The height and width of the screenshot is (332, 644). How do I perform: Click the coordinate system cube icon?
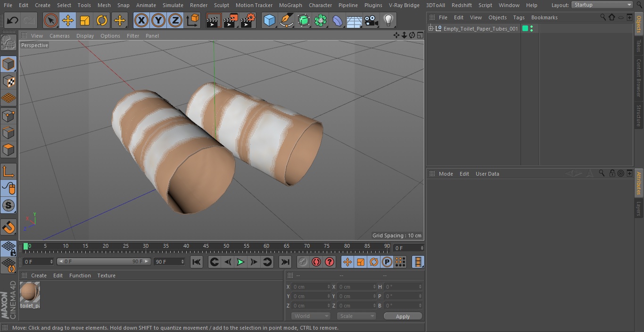click(x=193, y=20)
